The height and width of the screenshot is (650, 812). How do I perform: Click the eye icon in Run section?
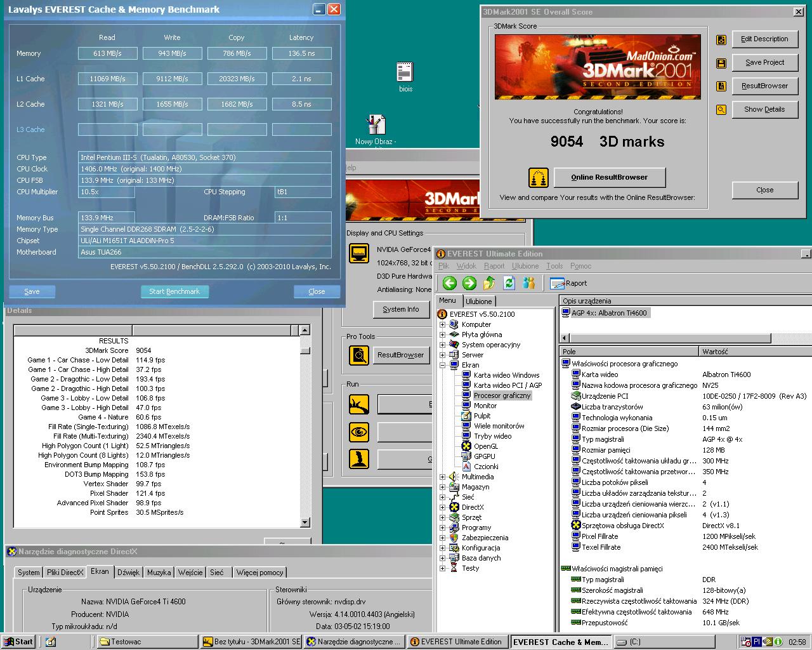point(359,432)
